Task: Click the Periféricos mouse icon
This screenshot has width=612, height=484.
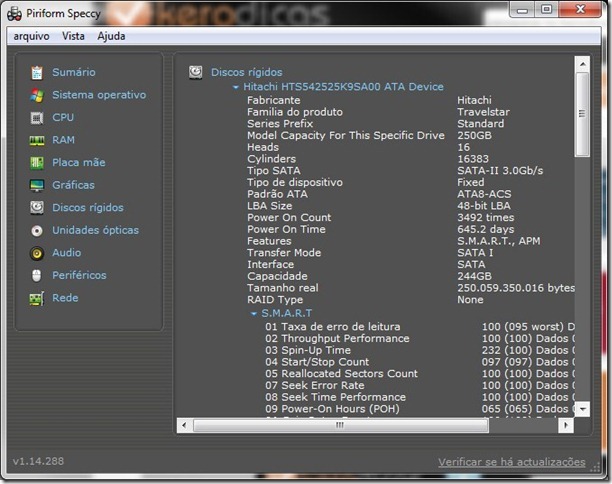Action: click(x=37, y=276)
